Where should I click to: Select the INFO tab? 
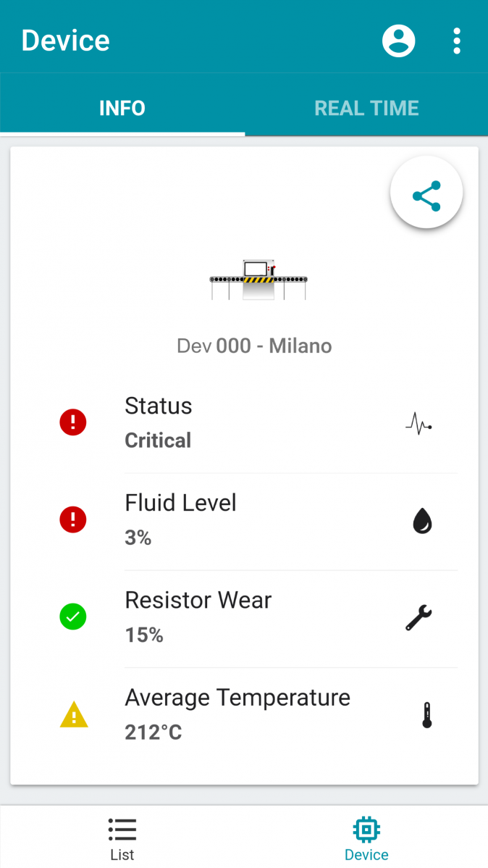[x=122, y=108]
